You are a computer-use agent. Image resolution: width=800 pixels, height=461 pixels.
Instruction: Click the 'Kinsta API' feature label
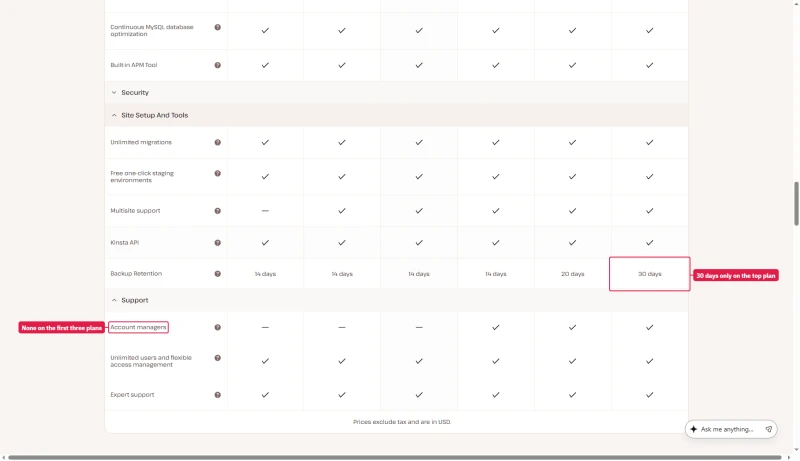tap(124, 243)
